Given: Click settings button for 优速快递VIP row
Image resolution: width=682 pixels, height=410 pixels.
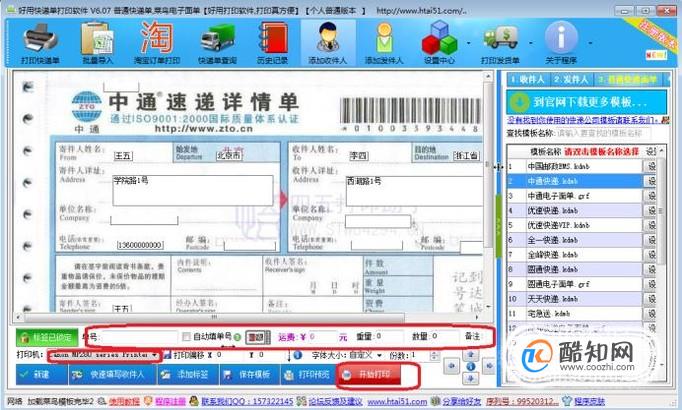Looking at the screenshot, I should pos(651,225).
